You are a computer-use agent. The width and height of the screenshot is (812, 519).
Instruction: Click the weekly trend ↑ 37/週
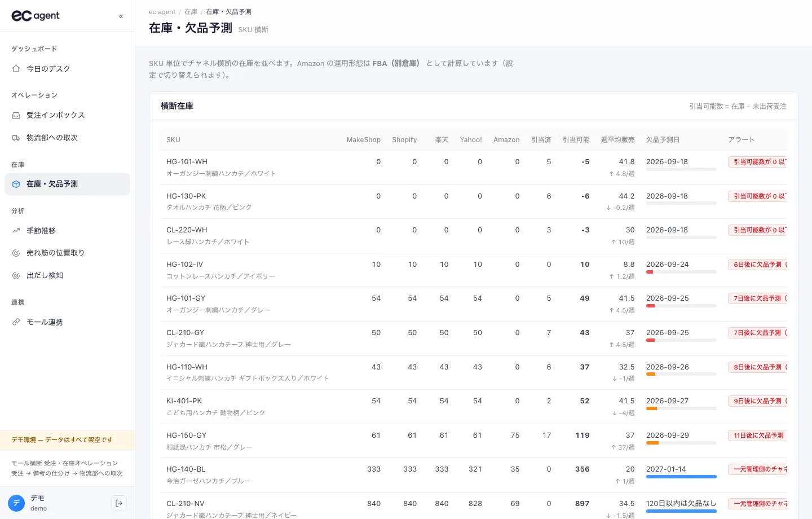(623, 447)
